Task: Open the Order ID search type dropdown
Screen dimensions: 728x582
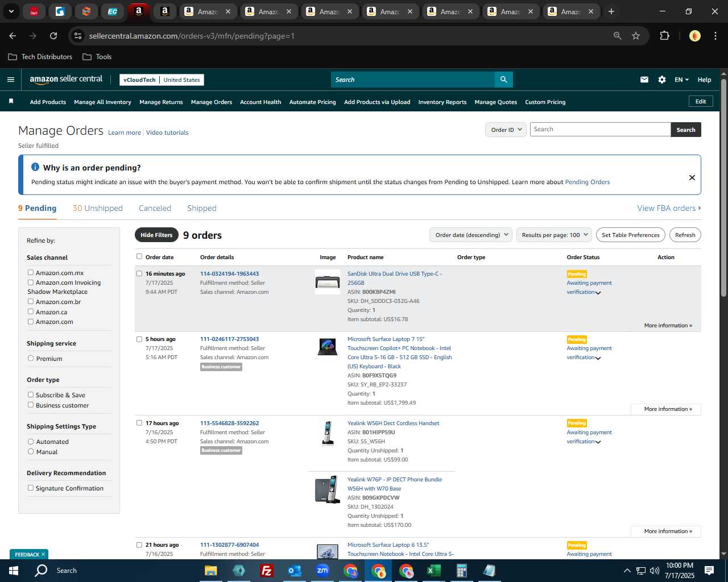Action: pyautogui.click(x=506, y=130)
